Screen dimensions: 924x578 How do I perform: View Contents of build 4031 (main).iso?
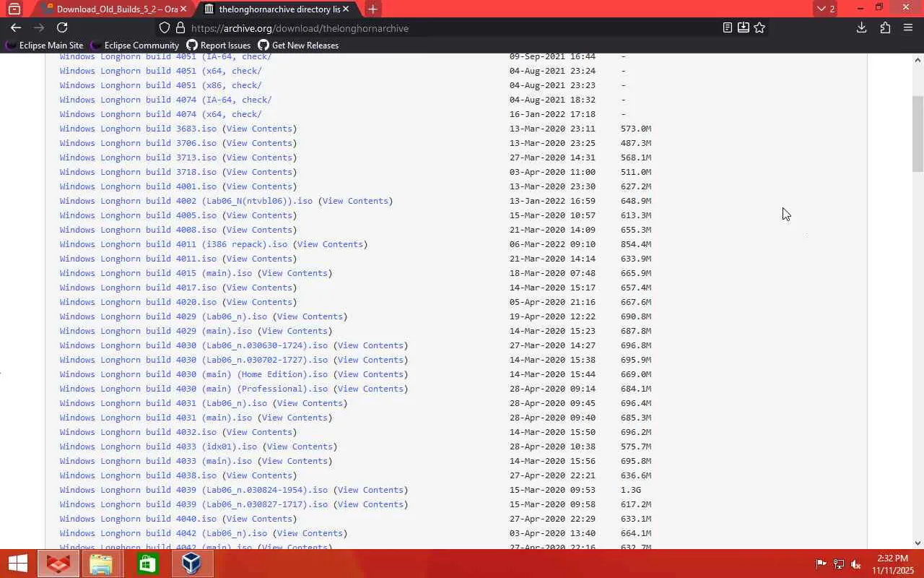(x=295, y=418)
